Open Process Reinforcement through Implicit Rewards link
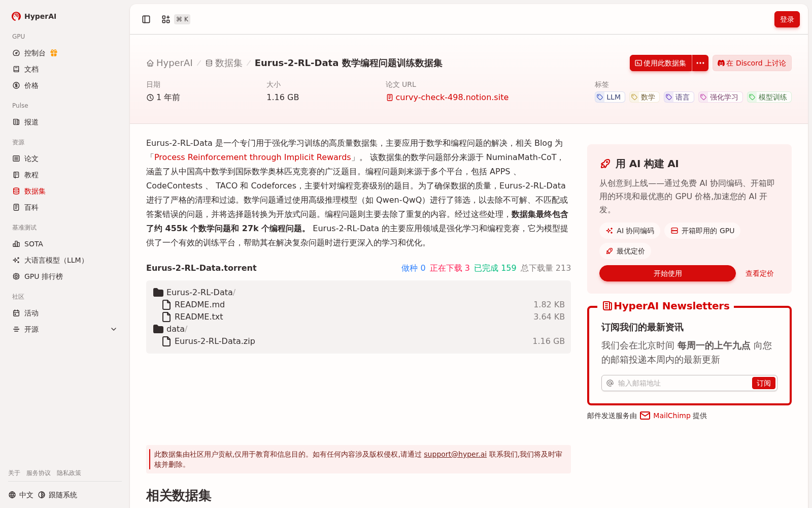The height and width of the screenshot is (508, 812). click(253, 157)
